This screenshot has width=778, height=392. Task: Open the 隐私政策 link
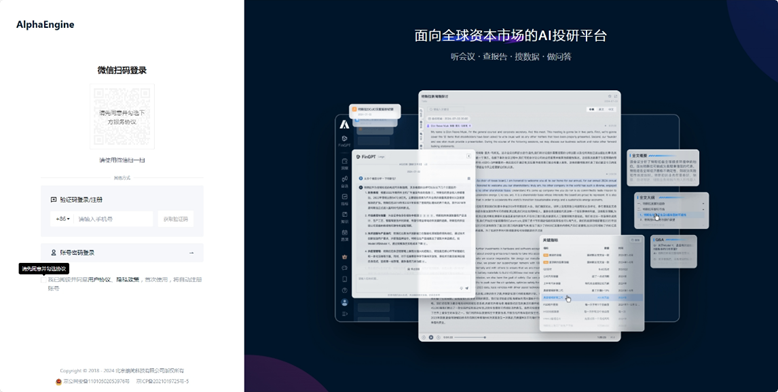[128, 280]
